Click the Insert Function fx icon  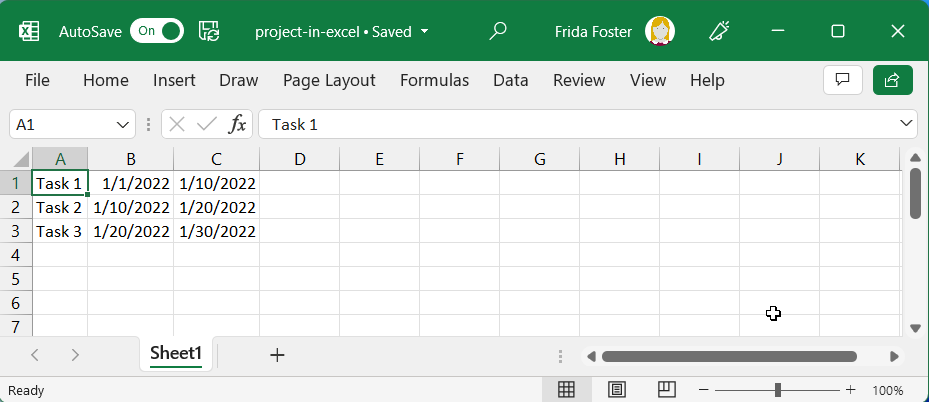click(x=238, y=124)
